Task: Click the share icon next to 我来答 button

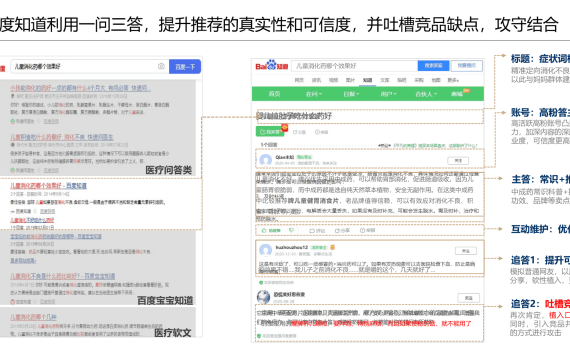Action: (295, 132)
